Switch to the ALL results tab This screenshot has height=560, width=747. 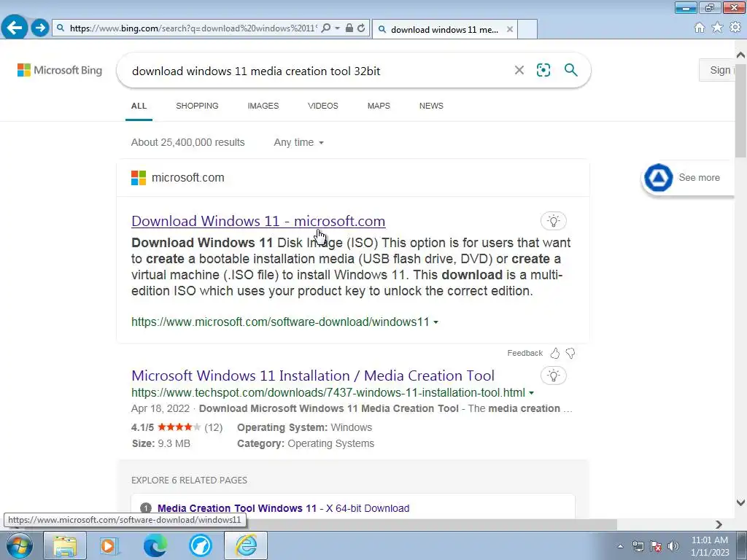139,106
